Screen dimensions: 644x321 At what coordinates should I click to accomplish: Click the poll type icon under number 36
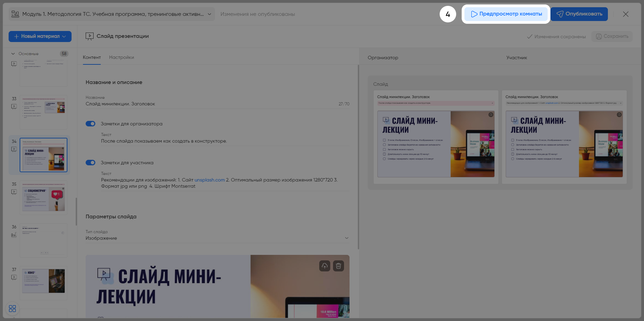pos(14,235)
